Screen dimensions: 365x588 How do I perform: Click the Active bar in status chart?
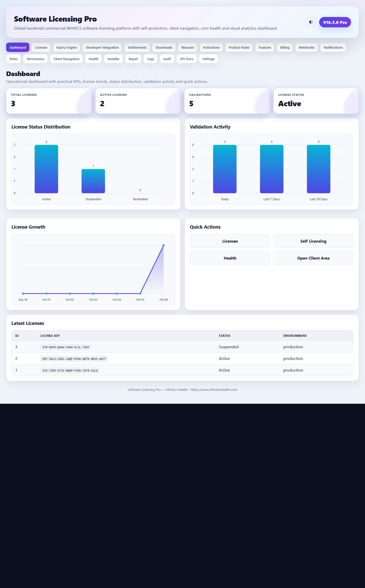[46, 169]
